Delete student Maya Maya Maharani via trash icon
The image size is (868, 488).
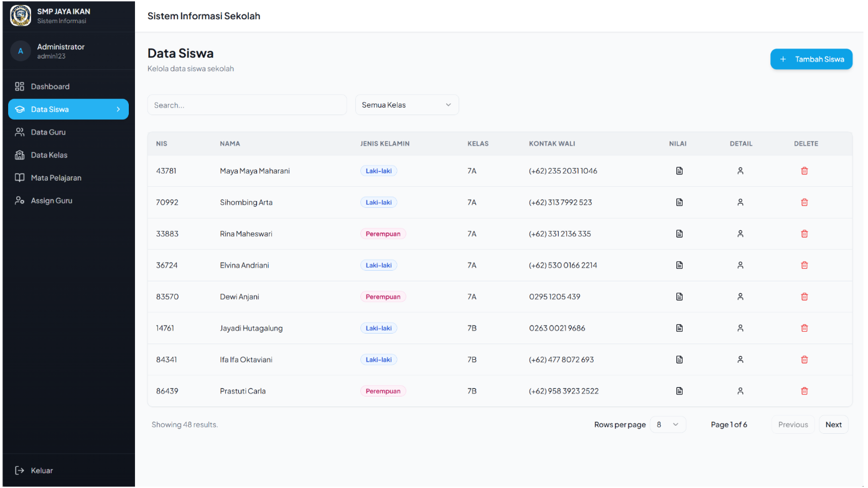tap(805, 171)
